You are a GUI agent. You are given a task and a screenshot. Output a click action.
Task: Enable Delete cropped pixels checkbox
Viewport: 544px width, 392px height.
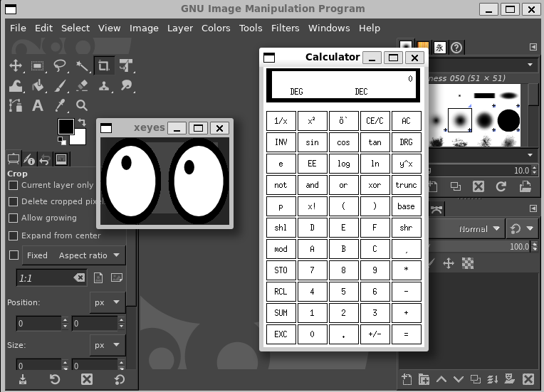(x=14, y=202)
